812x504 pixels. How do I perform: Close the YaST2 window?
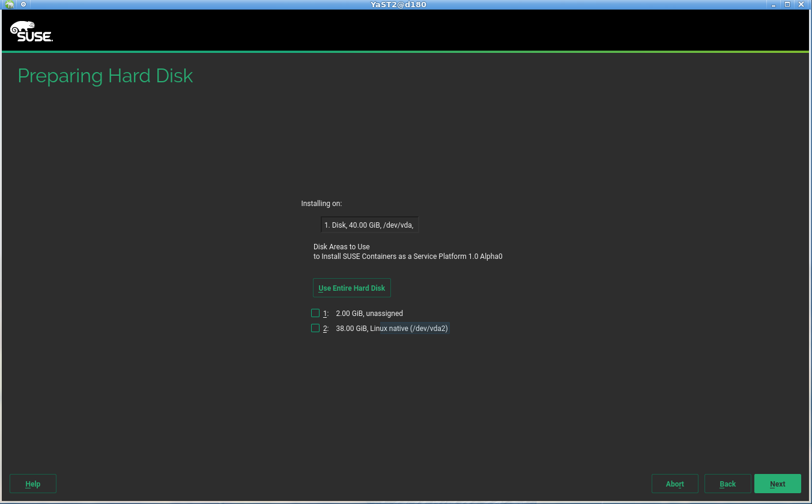point(800,4)
